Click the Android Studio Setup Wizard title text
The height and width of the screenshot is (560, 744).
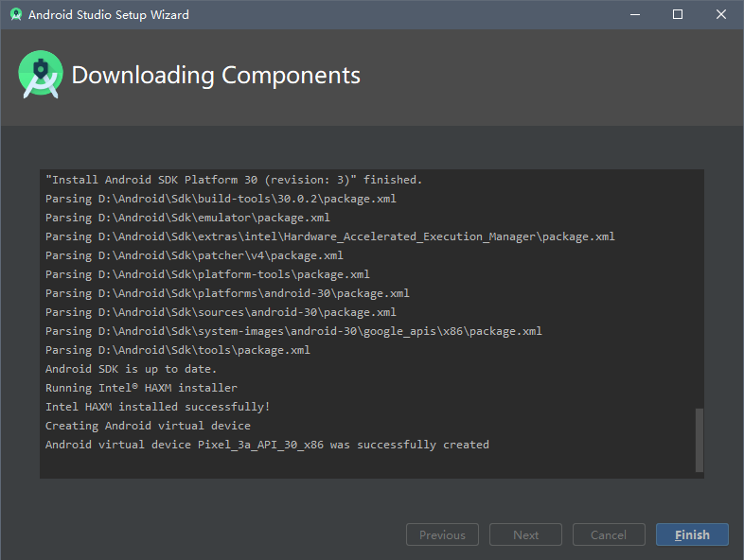109,15
